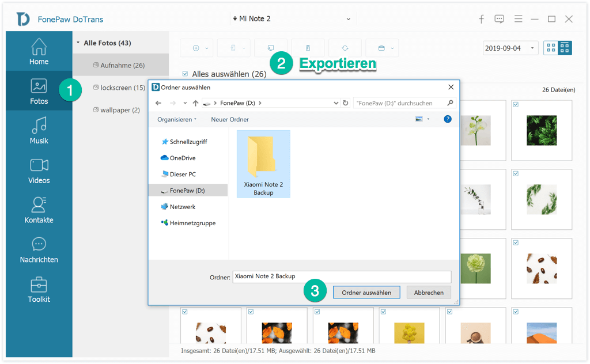Switch to the grouped-by-date grid view icon

point(565,48)
